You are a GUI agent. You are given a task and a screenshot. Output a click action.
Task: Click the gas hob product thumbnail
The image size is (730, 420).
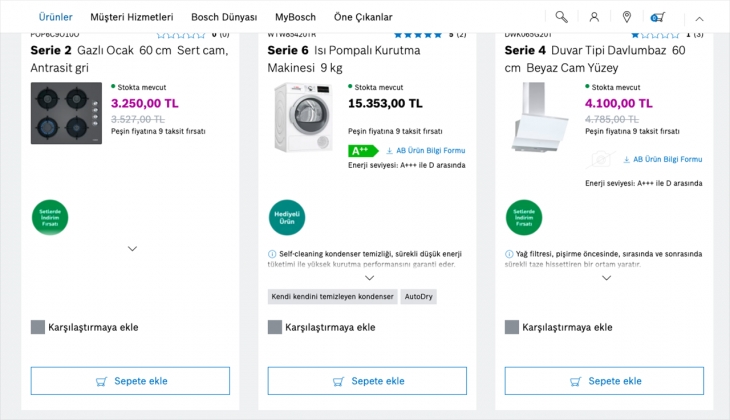pyautogui.click(x=66, y=113)
